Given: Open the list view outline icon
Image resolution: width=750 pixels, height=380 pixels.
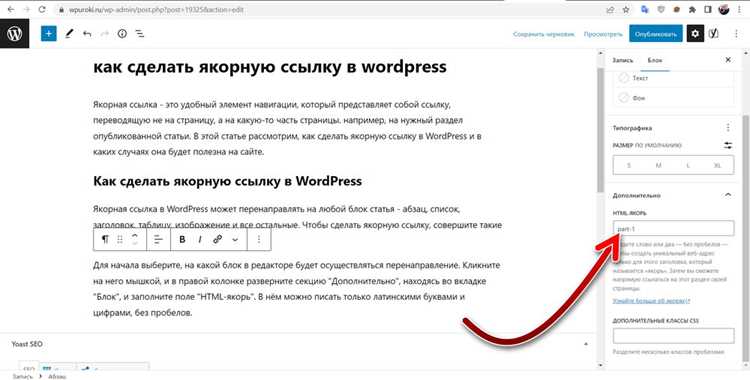Looking at the screenshot, I should pos(140,34).
